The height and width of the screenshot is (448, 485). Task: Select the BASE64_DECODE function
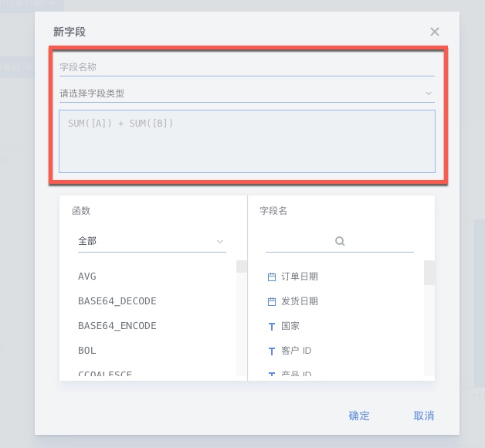[x=117, y=301]
